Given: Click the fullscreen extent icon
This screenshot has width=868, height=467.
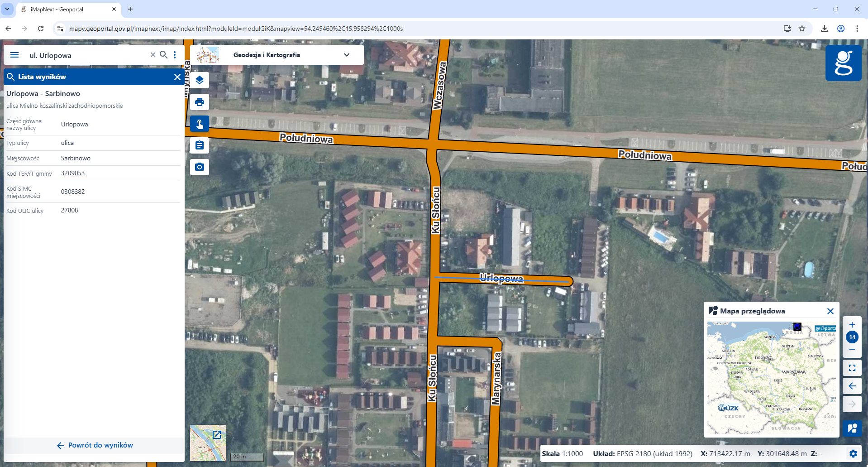Looking at the screenshot, I should pos(853,367).
